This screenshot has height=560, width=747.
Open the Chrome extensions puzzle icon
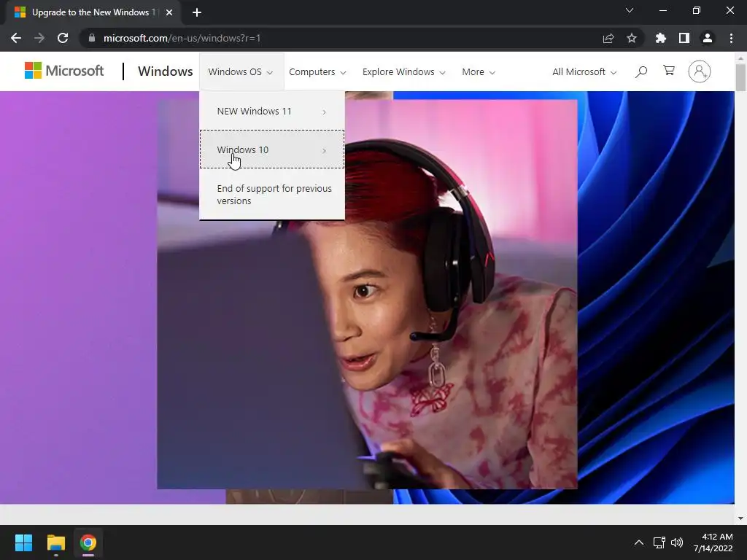click(661, 38)
